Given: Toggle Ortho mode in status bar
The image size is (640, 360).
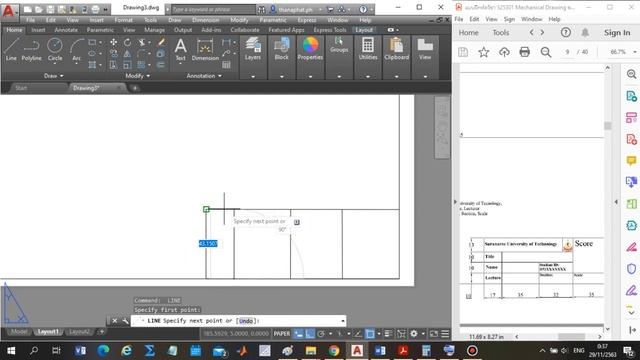Looking at the screenshot, I should (310, 334).
